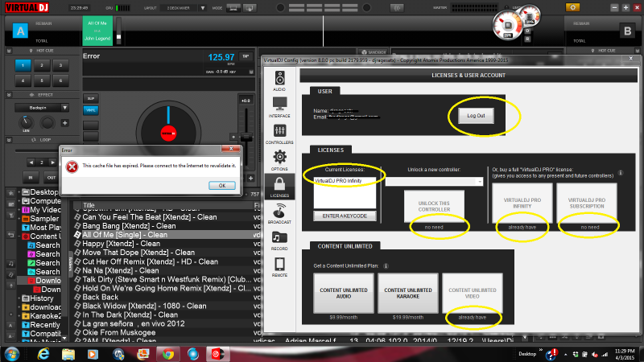Toggle the VINYL mode button
This screenshot has width=644, height=362.
[91, 110]
